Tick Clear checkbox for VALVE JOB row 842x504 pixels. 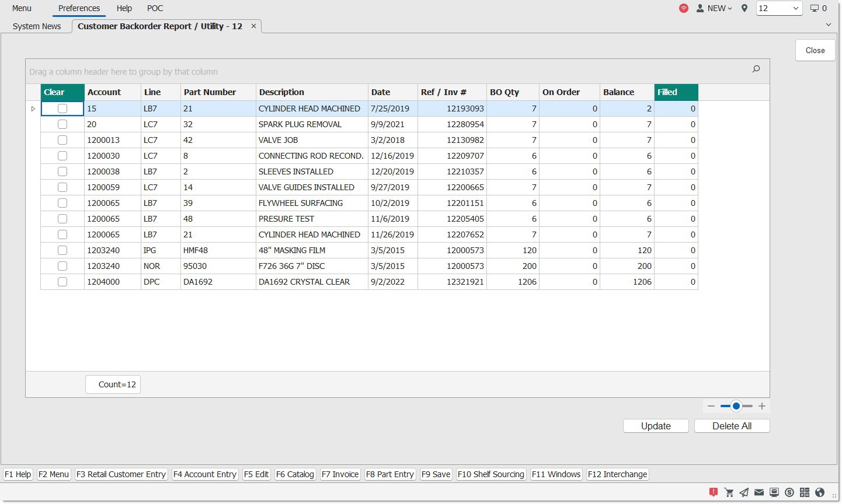[x=62, y=140]
